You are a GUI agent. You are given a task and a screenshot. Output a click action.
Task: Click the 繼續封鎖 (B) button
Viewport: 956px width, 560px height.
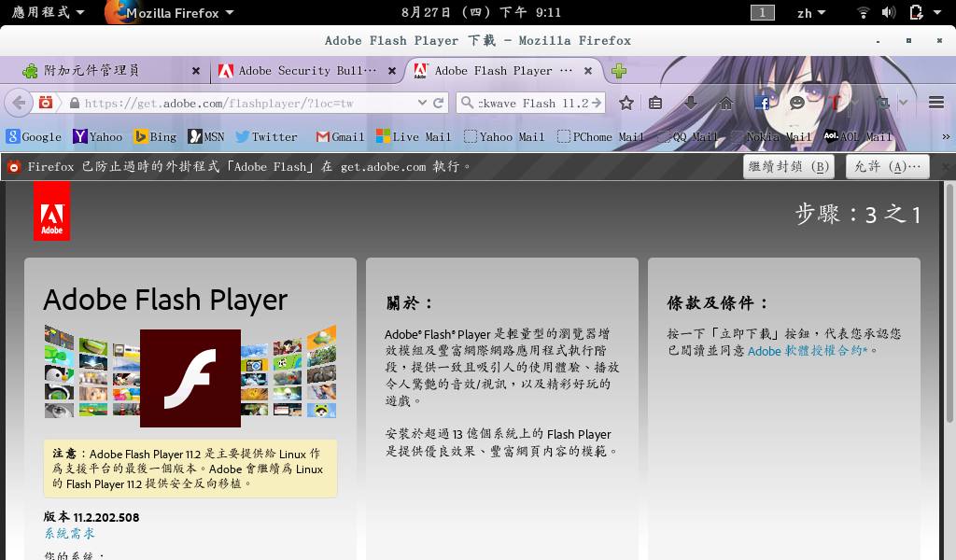click(x=789, y=167)
